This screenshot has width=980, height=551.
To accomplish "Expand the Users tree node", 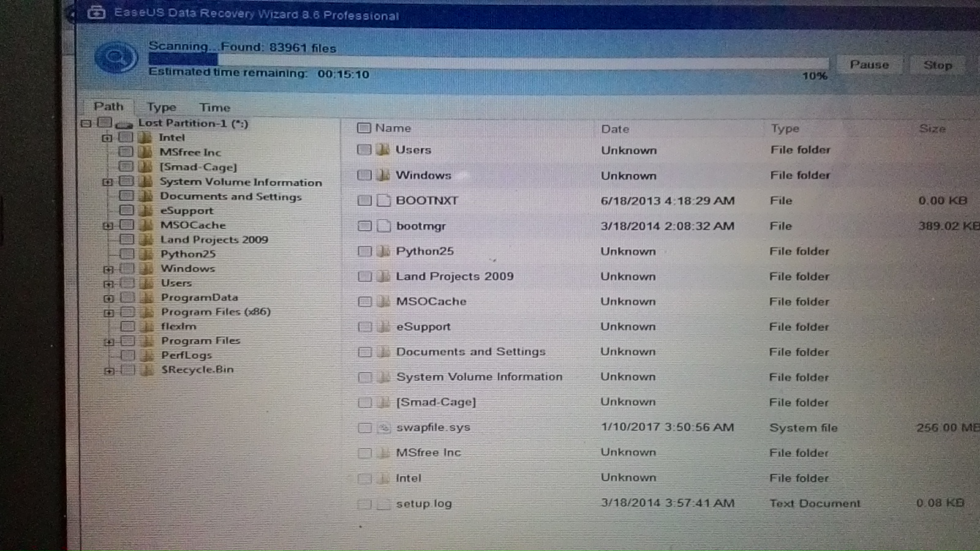I will [108, 283].
